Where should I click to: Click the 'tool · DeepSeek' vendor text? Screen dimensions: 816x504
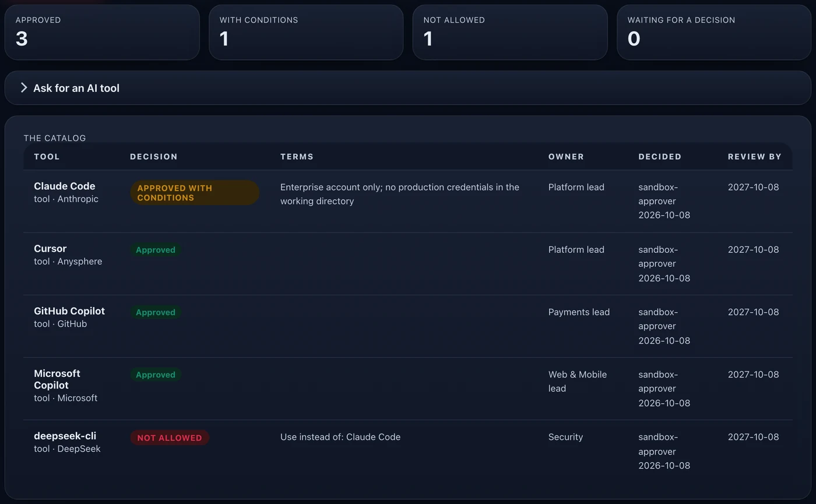[67, 449]
